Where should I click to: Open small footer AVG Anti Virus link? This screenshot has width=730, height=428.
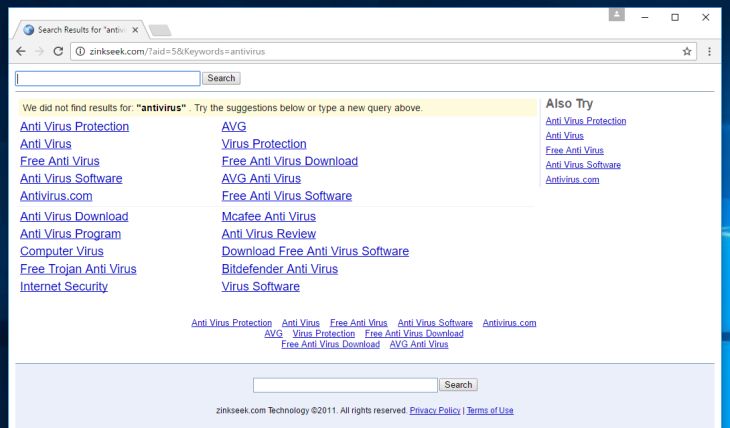click(x=419, y=344)
